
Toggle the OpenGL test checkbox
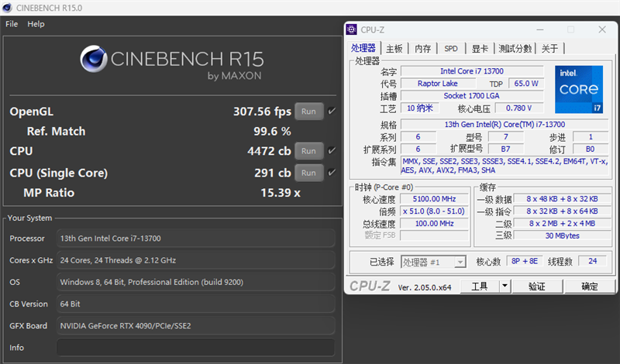point(332,111)
